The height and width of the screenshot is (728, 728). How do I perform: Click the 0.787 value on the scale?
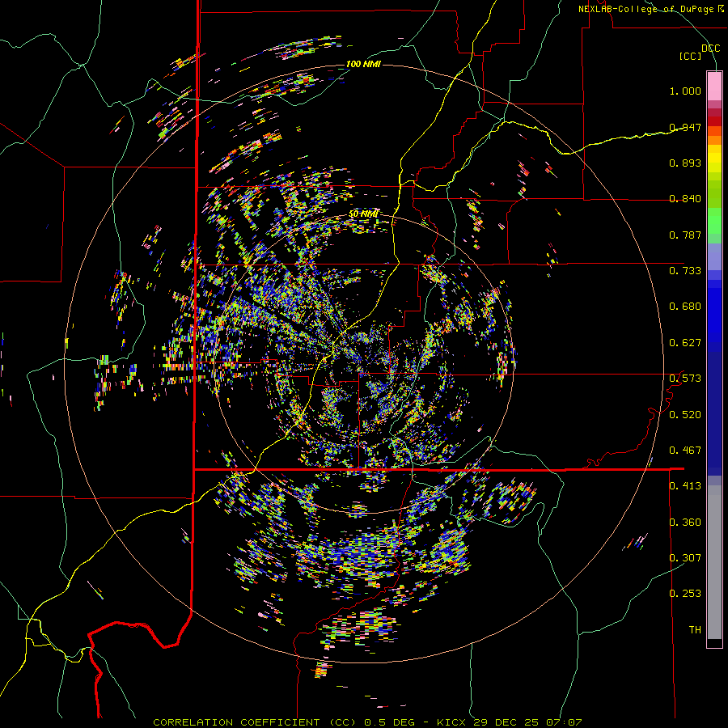(685, 235)
